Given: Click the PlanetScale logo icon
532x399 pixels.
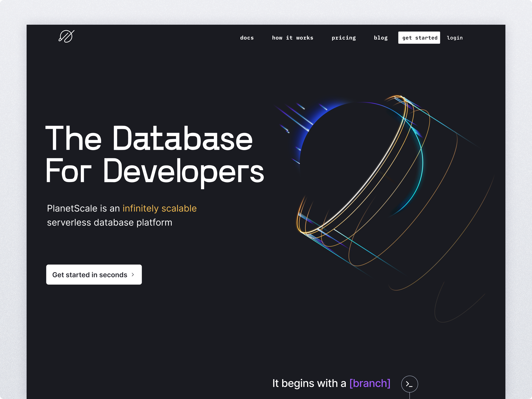Looking at the screenshot, I should tap(66, 36).
